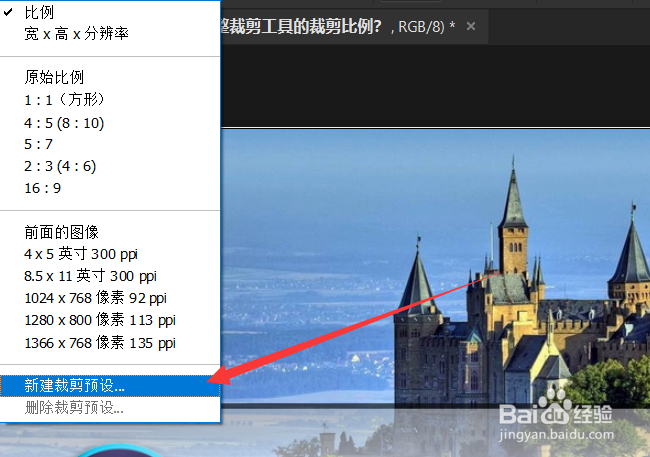Pick 1366 x 768 像素 135 ppi preset
The image size is (650, 457).
click(110, 343)
